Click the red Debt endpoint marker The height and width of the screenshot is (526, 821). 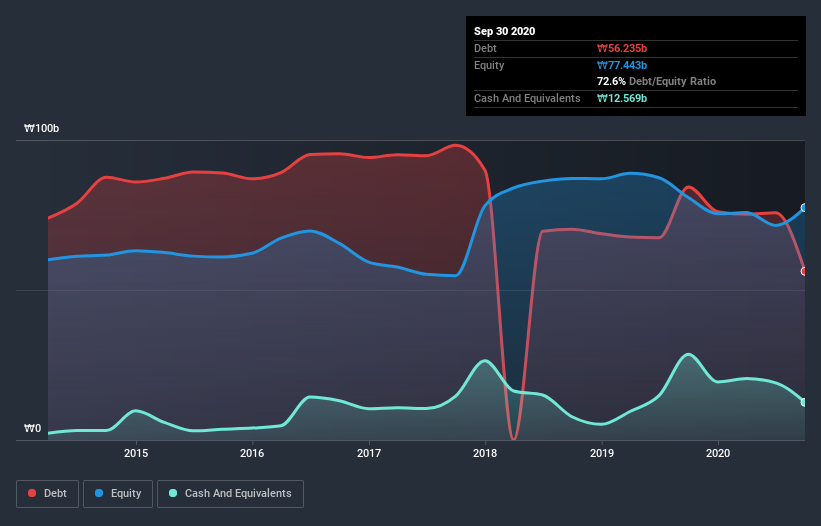pyautogui.click(x=804, y=271)
